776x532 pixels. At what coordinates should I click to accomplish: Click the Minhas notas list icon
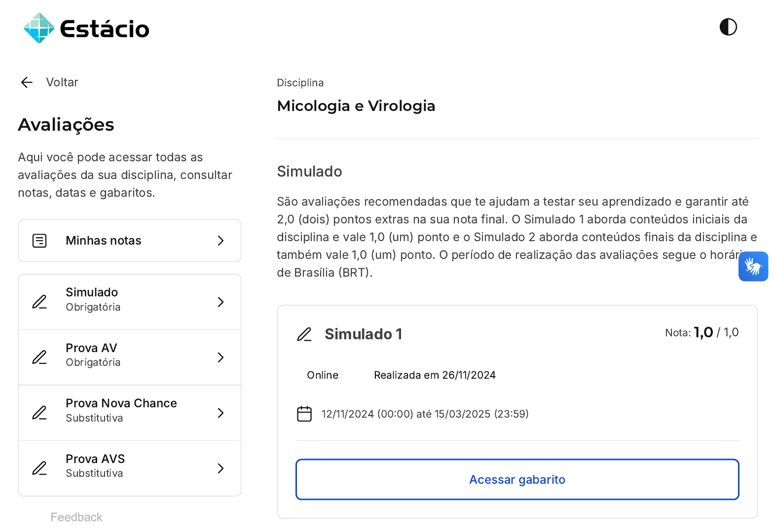tap(39, 241)
